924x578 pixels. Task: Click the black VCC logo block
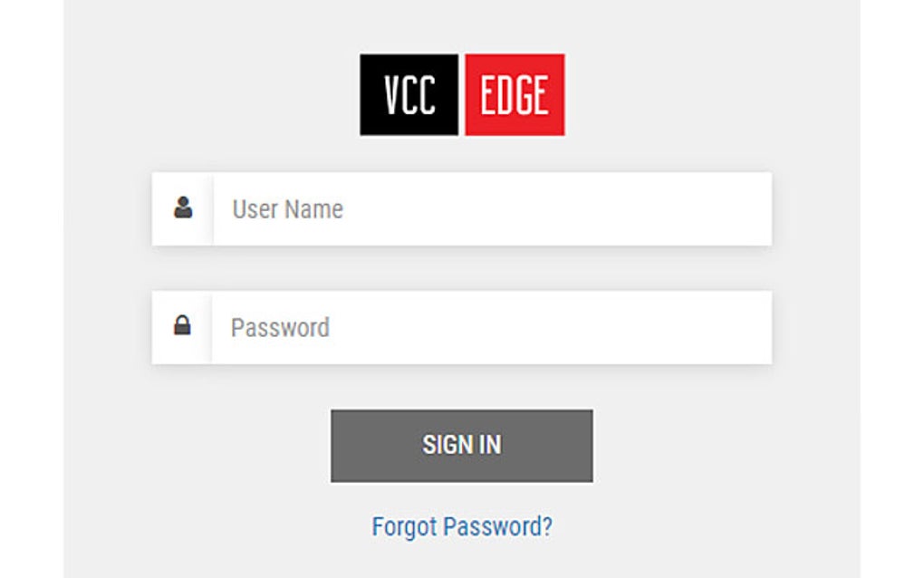click(409, 95)
